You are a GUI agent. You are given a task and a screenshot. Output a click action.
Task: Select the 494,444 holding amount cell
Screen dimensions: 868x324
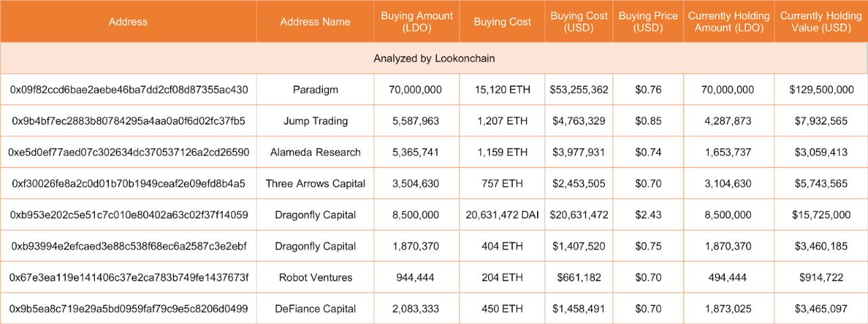click(x=729, y=277)
